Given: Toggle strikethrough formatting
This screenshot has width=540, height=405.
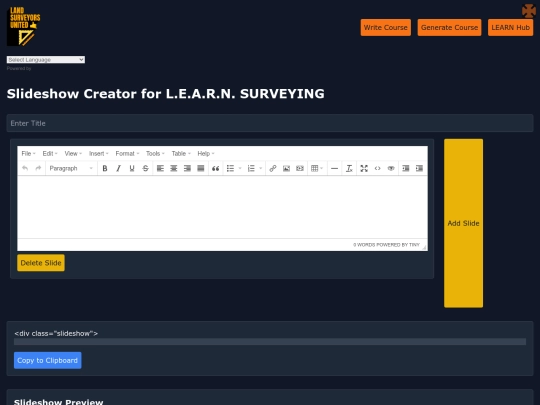Looking at the screenshot, I should tap(145, 168).
